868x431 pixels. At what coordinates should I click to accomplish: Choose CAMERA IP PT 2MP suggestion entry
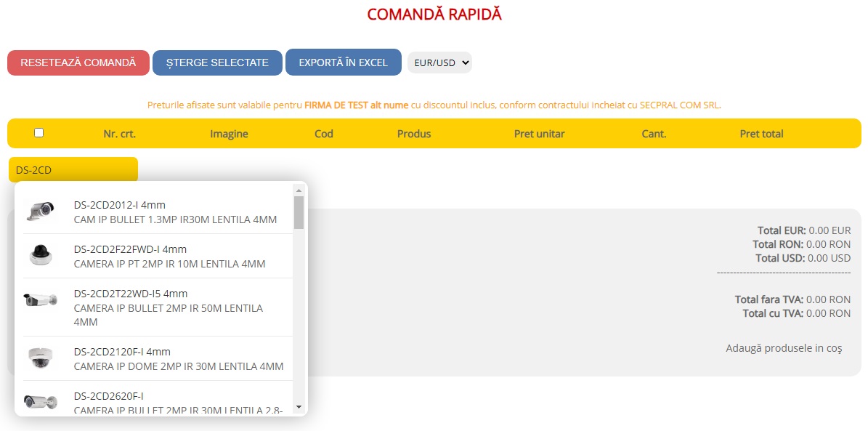[169, 264]
